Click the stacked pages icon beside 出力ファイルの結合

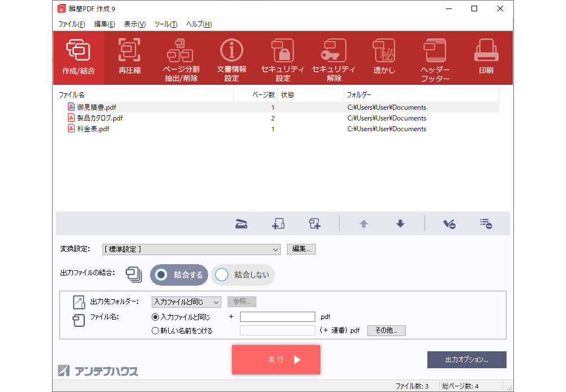pos(134,274)
